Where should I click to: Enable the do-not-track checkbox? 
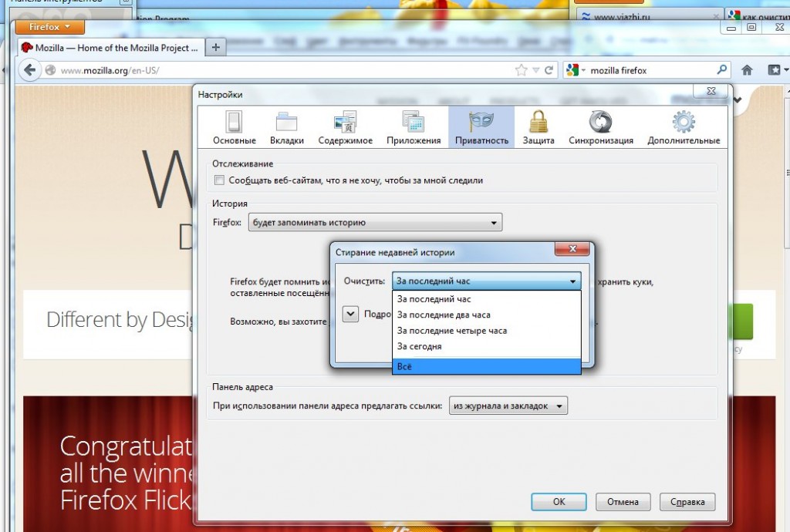click(219, 180)
